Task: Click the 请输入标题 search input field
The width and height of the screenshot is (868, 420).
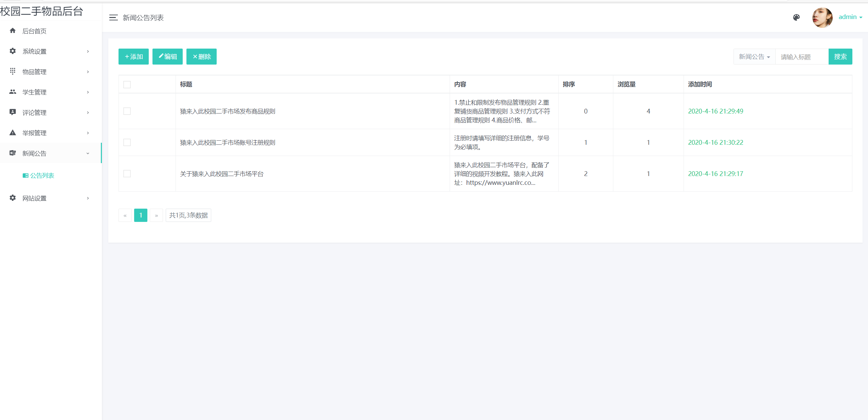Action: tap(800, 56)
